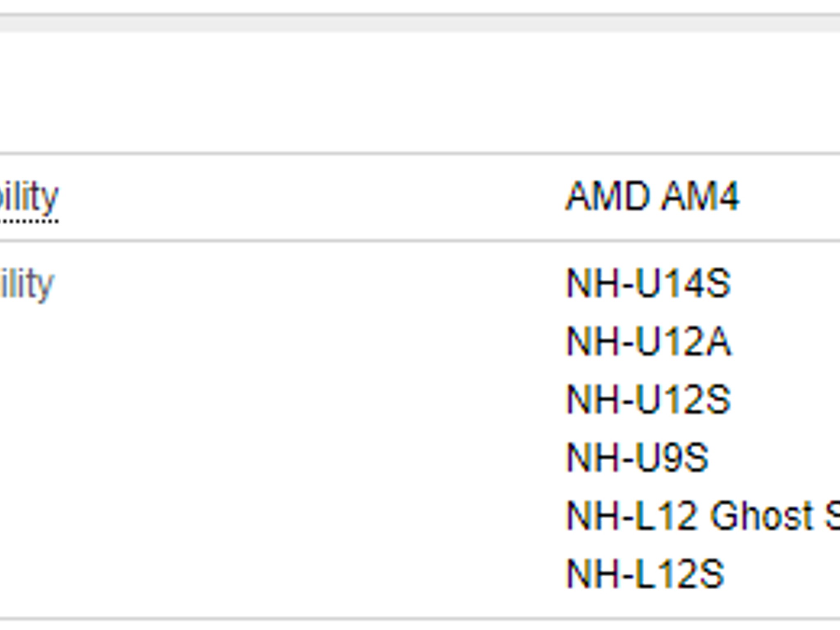
Task: Click the border line above AMD AM4 row
Action: click(420, 154)
